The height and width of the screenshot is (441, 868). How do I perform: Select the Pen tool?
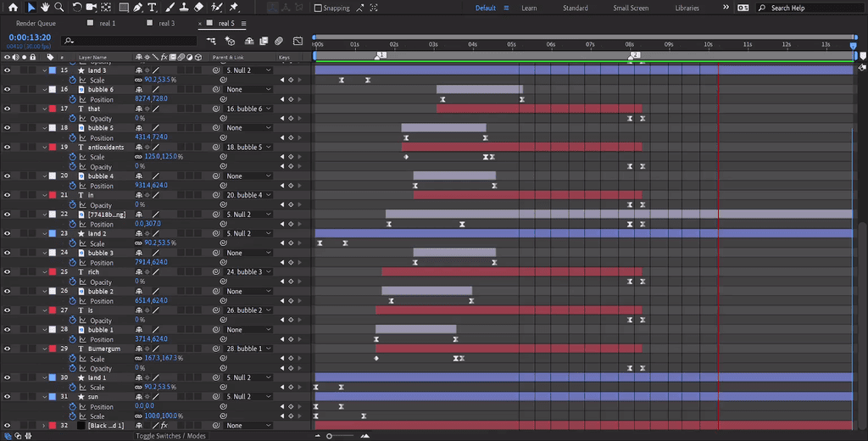pos(137,8)
